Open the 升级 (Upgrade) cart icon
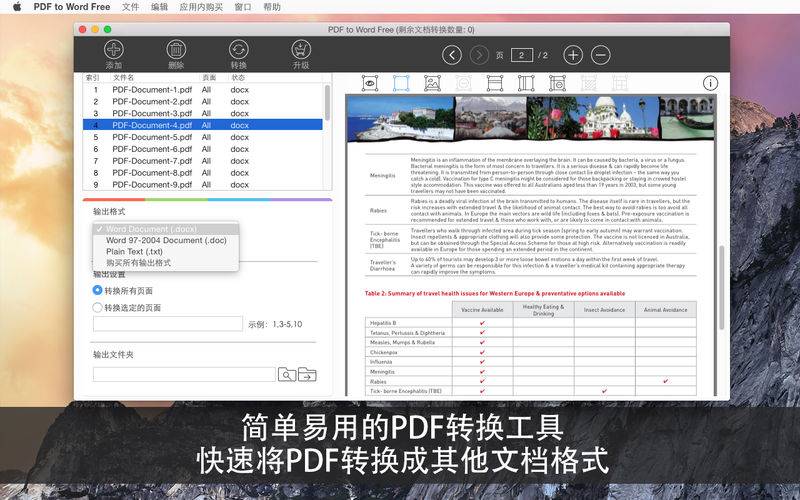Image resolution: width=800 pixels, height=500 pixels. point(301,49)
